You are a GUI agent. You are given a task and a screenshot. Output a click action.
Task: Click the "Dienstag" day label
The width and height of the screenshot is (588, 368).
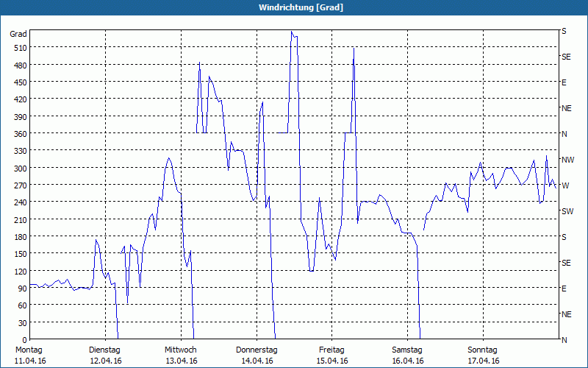tap(104, 350)
